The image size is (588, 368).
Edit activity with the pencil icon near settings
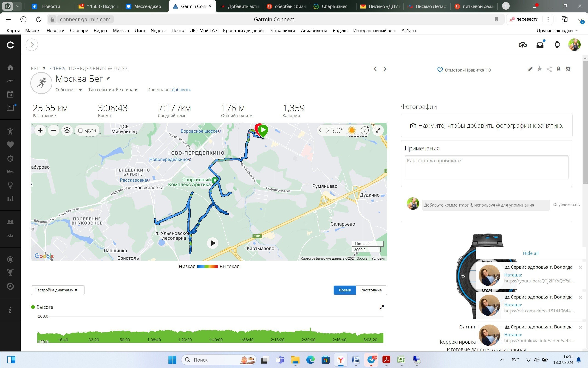530,69
